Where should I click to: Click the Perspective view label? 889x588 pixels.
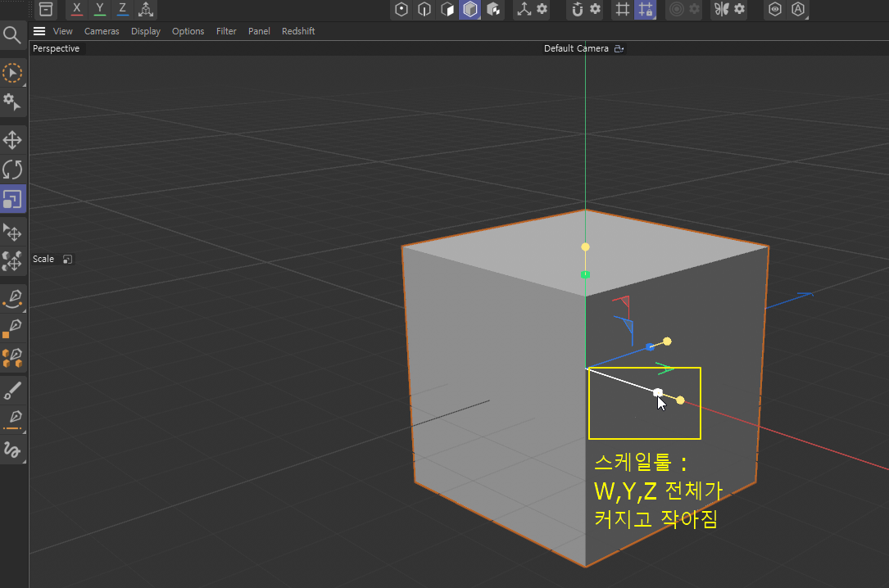tap(57, 48)
